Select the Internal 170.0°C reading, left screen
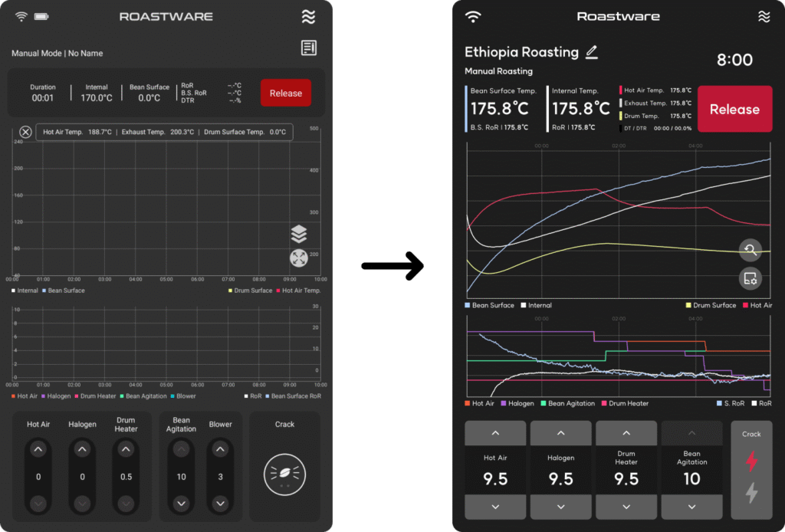Screen dimensions: 785x532 (x=96, y=93)
